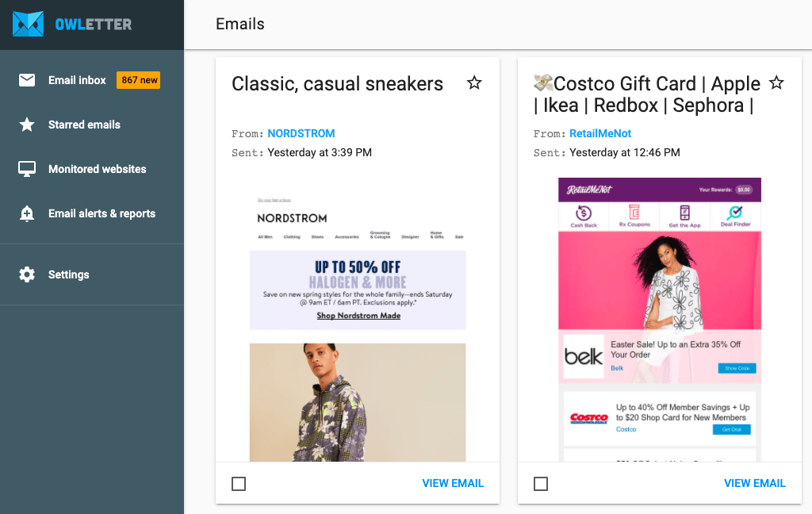Screen dimensions: 812x514
Task: Click Up to 40% Off Member Savings text
Action: (683, 412)
